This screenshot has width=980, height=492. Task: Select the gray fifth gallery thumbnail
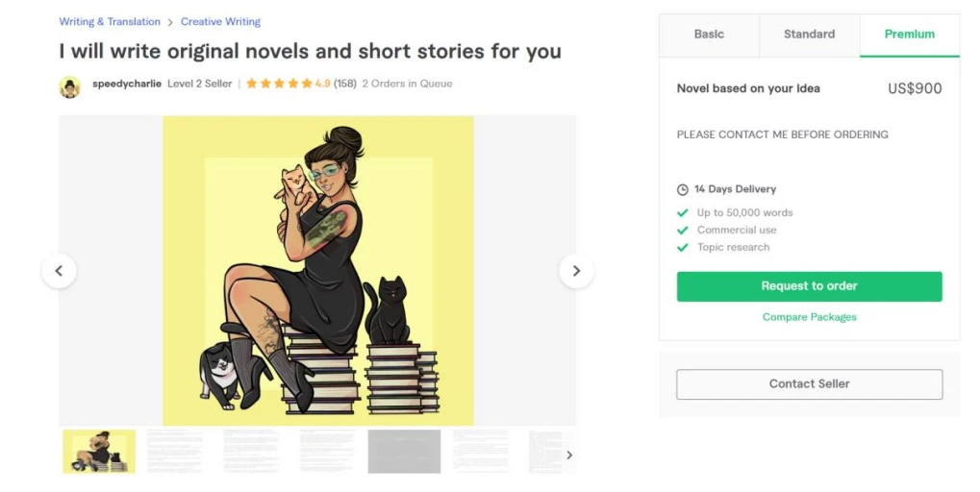[404, 452]
